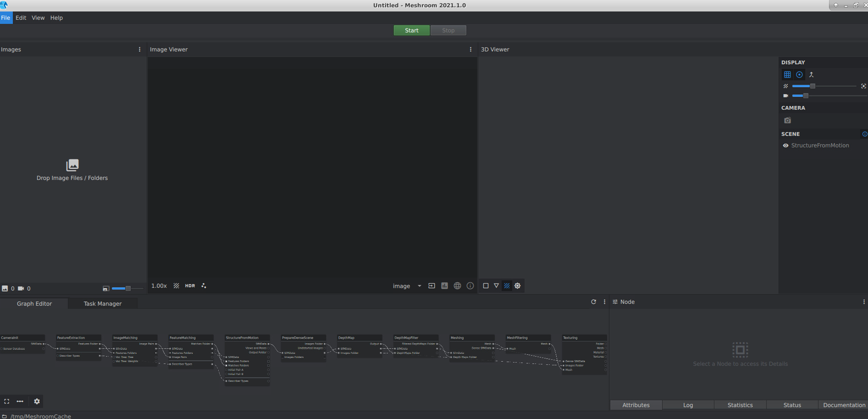Click the thumbnail size icon in the Images panel
The width and height of the screenshot is (868, 419).
pyautogui.click(x=106, y=289)
